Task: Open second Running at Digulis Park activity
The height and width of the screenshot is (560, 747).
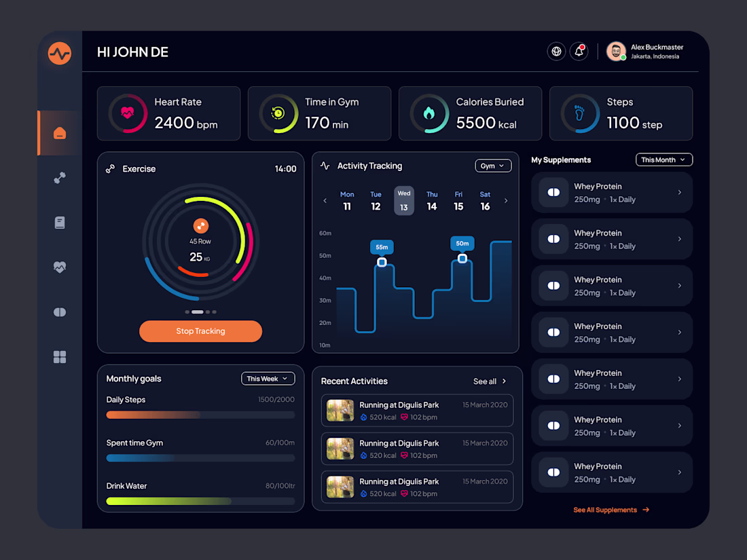Action: pos(418,449)
